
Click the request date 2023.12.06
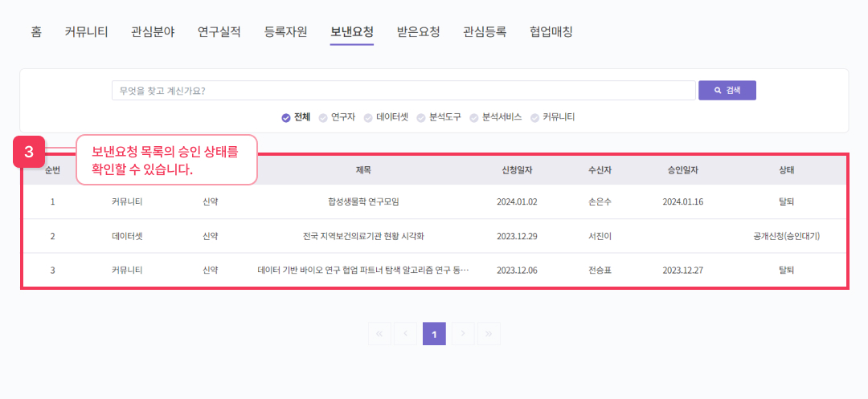[517, 271]
